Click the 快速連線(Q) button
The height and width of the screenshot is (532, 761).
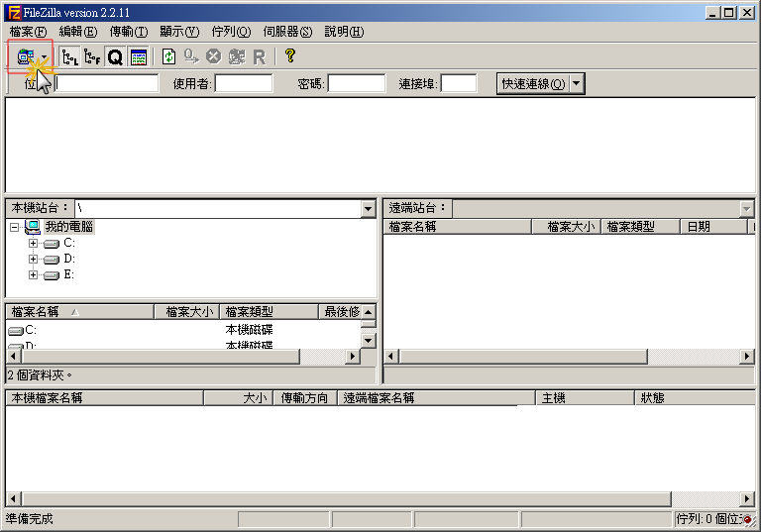pos(533,83)
